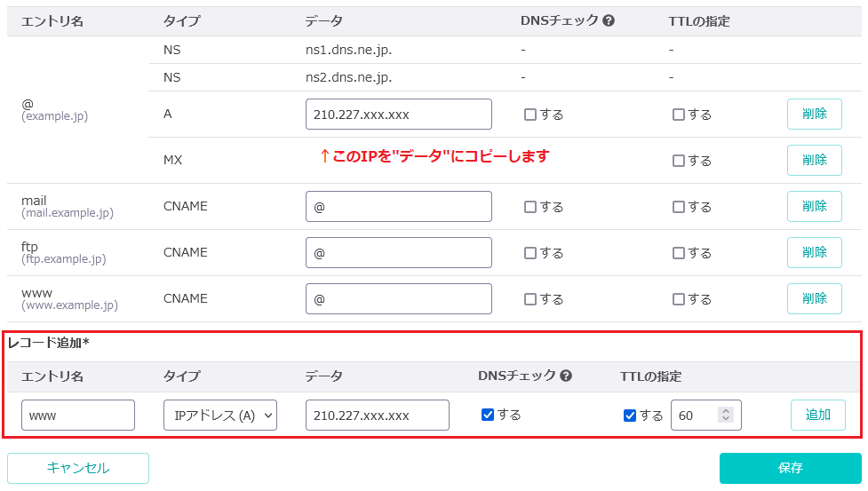868x491 pixels.
Task: Enable TTL for ftp CNAME entry
Action: point(679,253)
